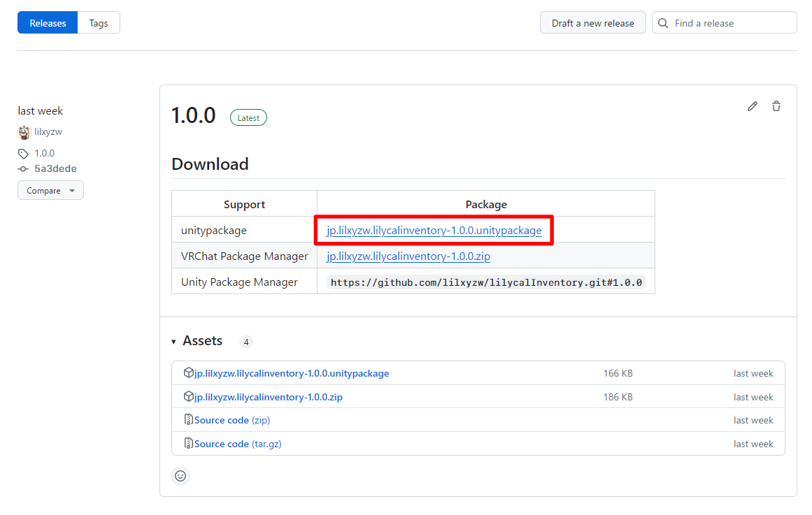Download jp.lilxyzw.lilycalinventory-1.0.0.zip from Assets list
The height and width of the screenshot is (515, 812).
pos(269,397)
